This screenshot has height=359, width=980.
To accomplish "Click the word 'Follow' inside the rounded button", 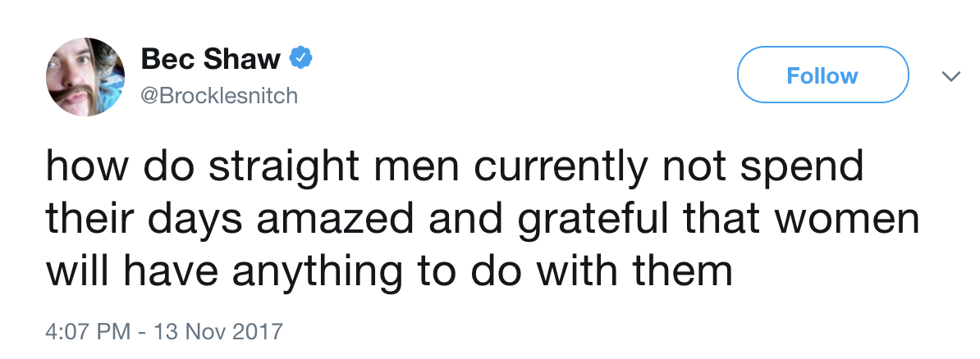I will tap(822, 75).
